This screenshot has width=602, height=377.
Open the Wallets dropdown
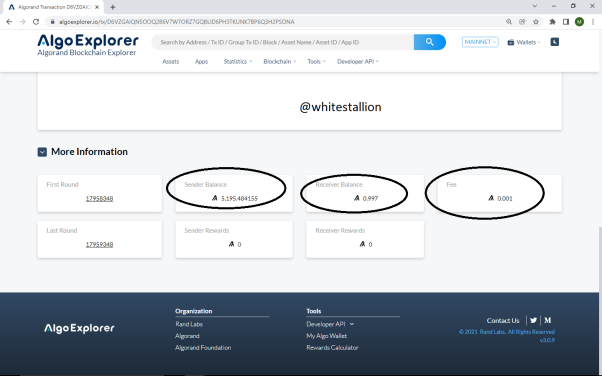coord(524,42)
